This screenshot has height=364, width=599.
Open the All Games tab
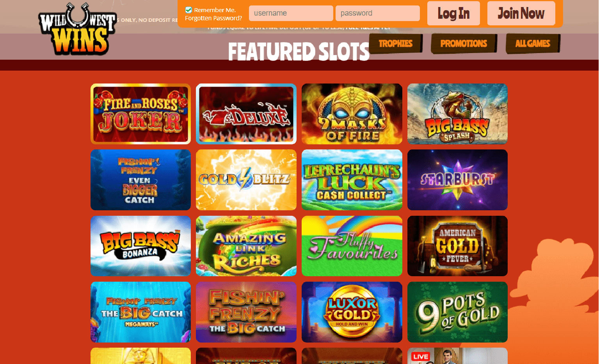pos(533,43)
